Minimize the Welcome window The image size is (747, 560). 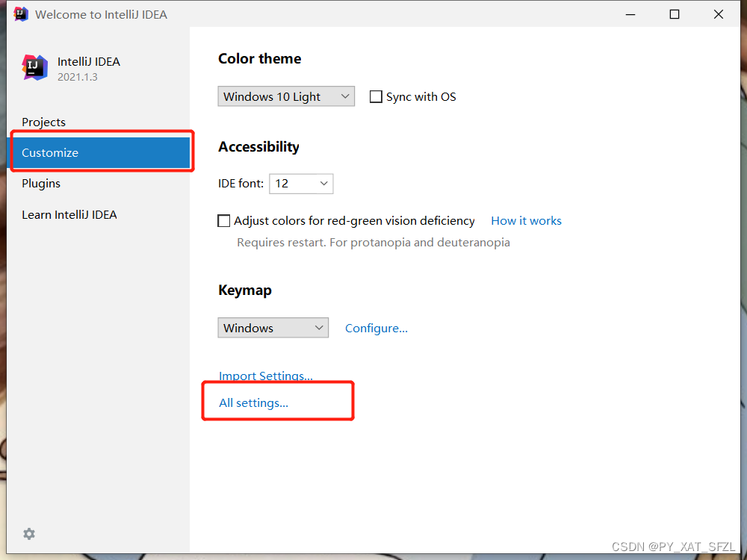tap(630, 14)
